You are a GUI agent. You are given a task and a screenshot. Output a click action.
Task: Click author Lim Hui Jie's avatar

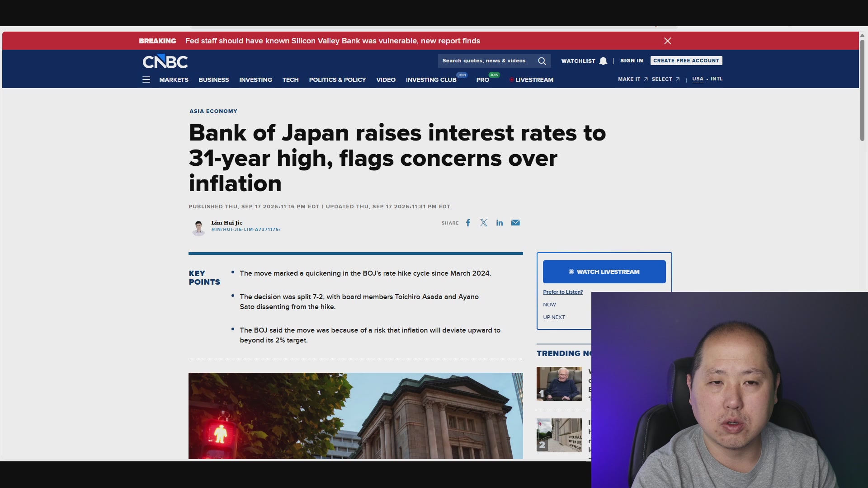coord(198,228)
